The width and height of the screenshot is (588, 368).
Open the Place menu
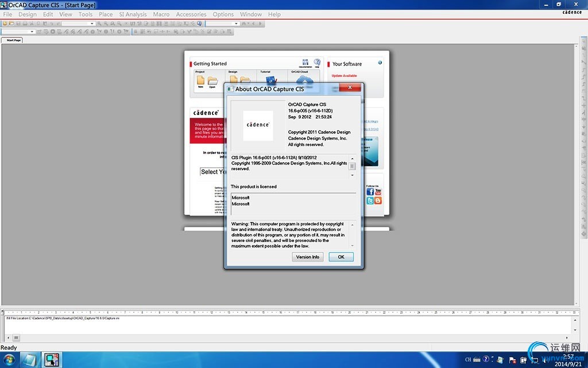tap(106, 14)
